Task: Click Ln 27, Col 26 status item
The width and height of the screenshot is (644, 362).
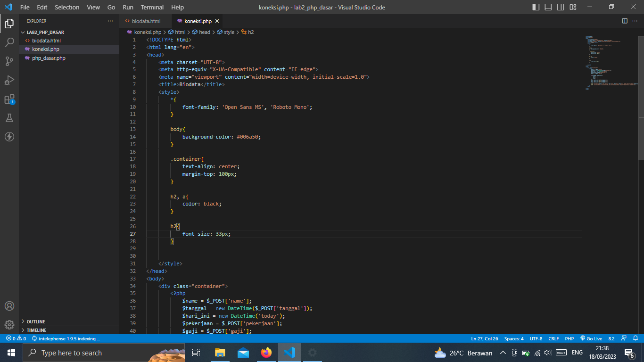Action: point(485,338)
